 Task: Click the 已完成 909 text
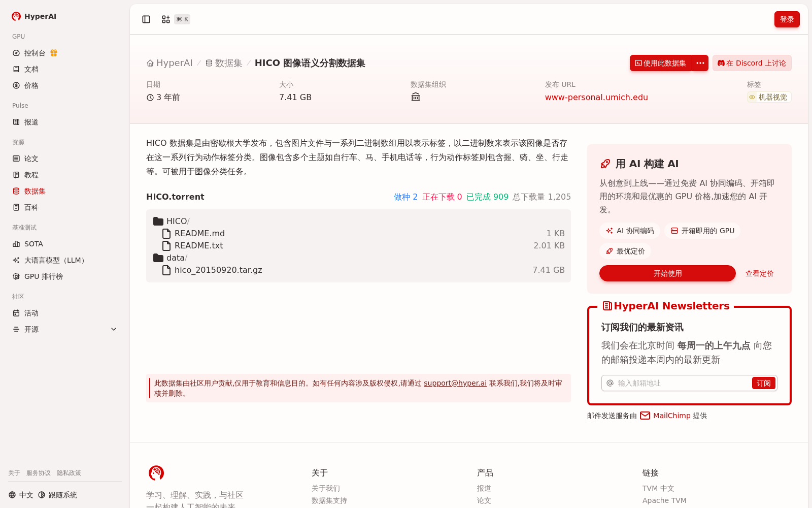[x=487, y=197]
